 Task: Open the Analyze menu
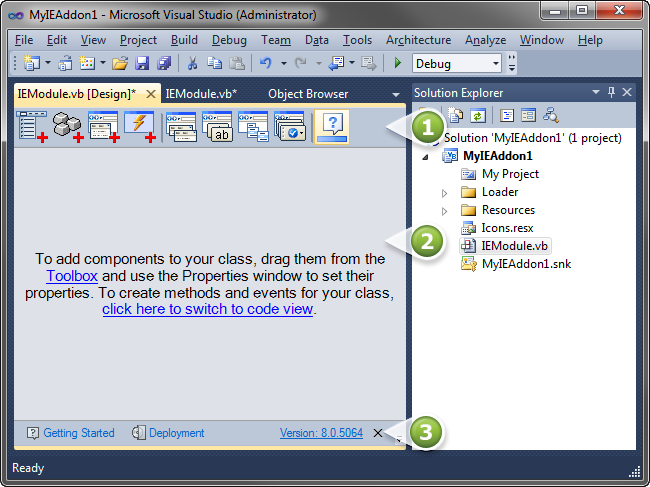485,40
